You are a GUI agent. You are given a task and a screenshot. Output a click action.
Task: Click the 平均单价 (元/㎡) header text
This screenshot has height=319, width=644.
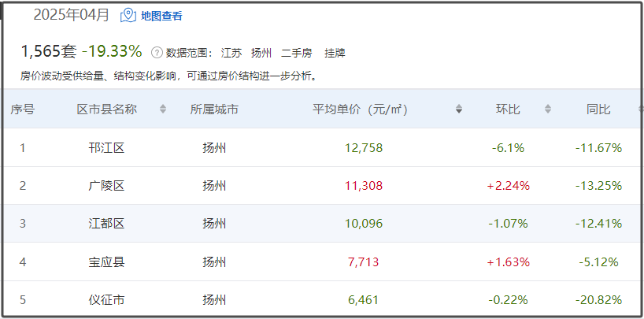pos(360,109)
